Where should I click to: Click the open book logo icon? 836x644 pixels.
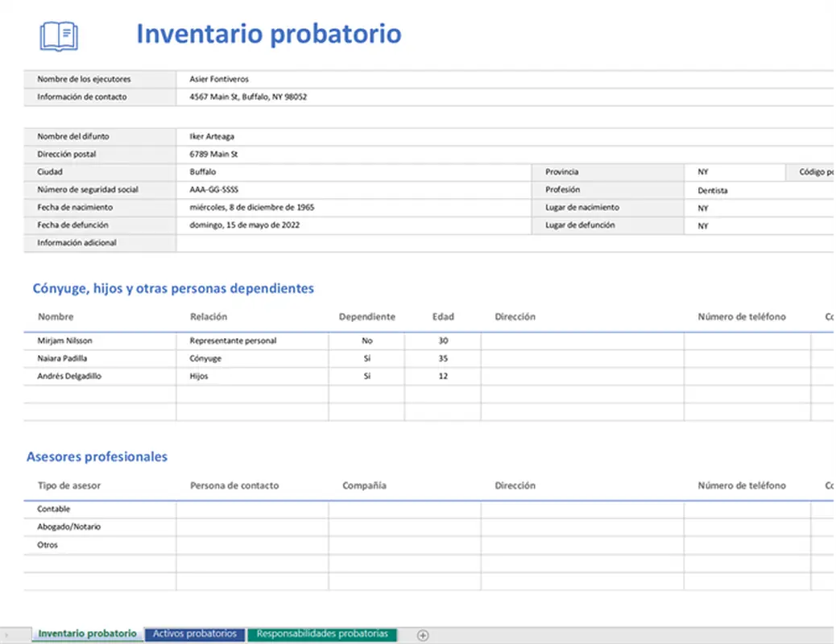click(58, 36)
